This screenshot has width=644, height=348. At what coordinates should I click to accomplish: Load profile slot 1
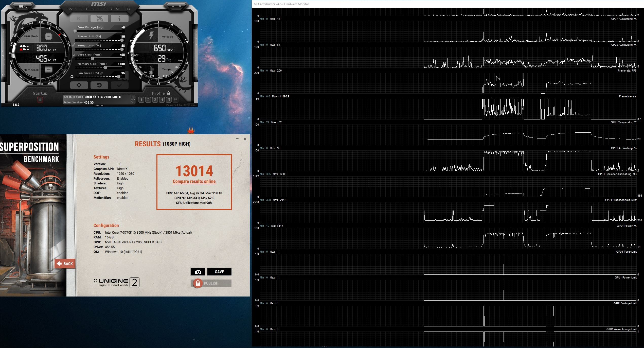(x=141, y=100)
